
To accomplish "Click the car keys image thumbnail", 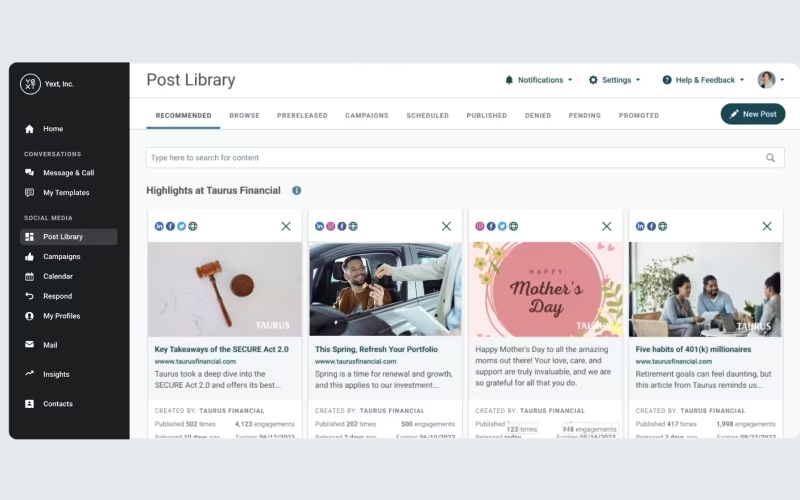I will tap(385, 290).
